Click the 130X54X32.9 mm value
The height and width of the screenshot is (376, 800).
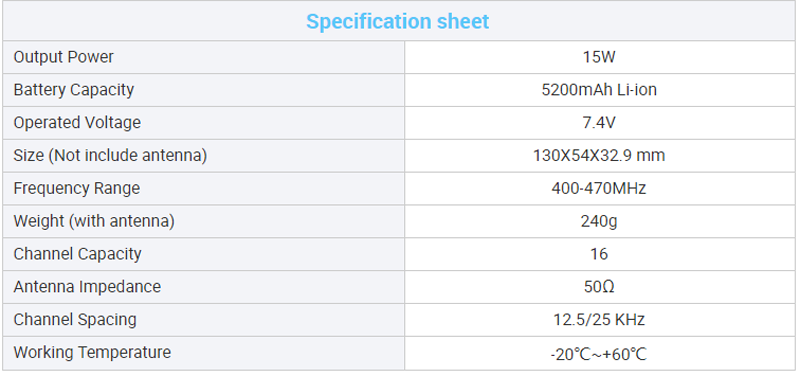[599, 155]
